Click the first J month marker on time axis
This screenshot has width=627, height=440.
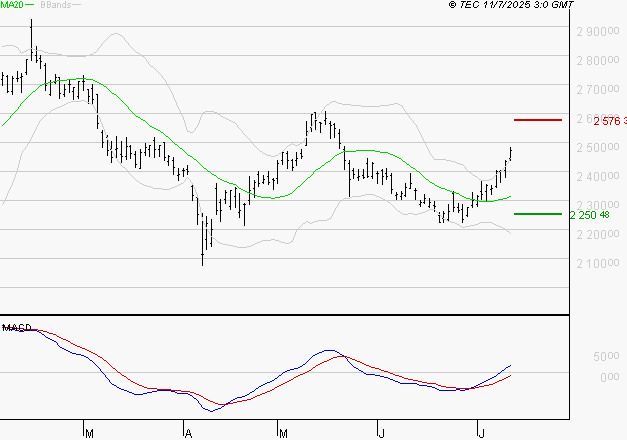click(382, 433)
